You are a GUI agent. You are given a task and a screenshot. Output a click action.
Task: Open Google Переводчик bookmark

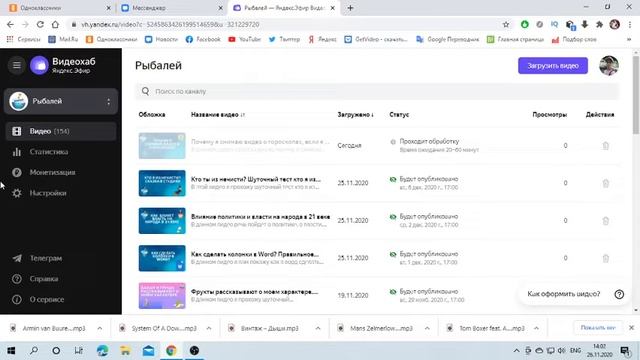447,40
